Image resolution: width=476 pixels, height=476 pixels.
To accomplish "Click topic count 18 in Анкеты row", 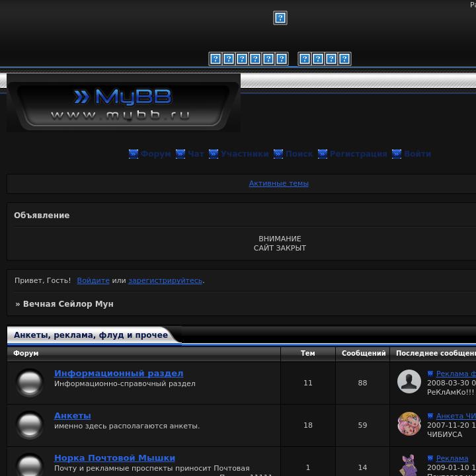I will (308, 425).
